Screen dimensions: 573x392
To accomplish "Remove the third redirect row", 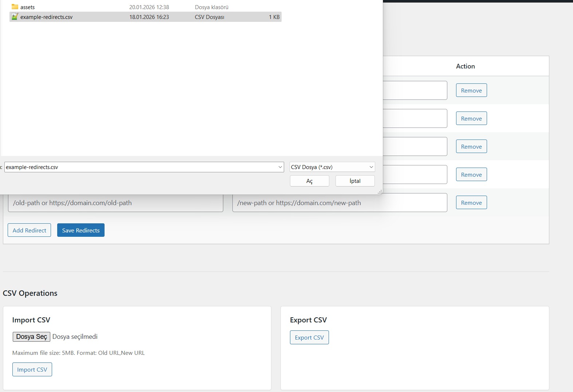I will 471,146.
